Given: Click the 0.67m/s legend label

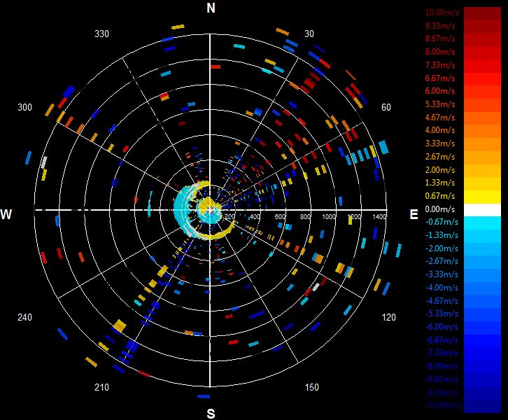Looking at the screenshot, I should (440, 196).
